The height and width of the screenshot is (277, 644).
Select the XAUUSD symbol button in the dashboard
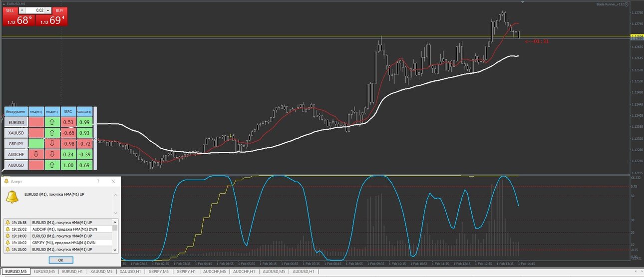pos(16,133)
